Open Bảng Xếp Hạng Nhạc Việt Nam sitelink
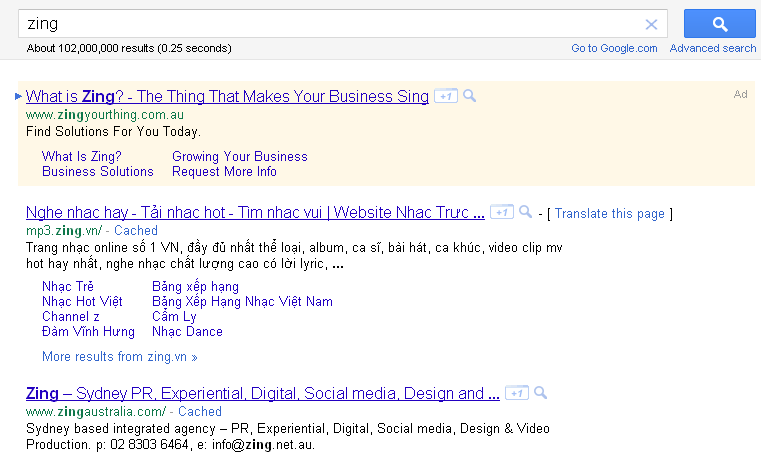761x454 pixels. pos(242,302)
